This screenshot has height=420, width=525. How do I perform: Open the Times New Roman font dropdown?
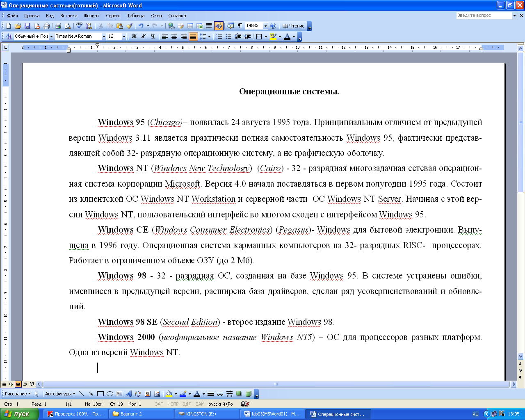[x=104, y=37]
